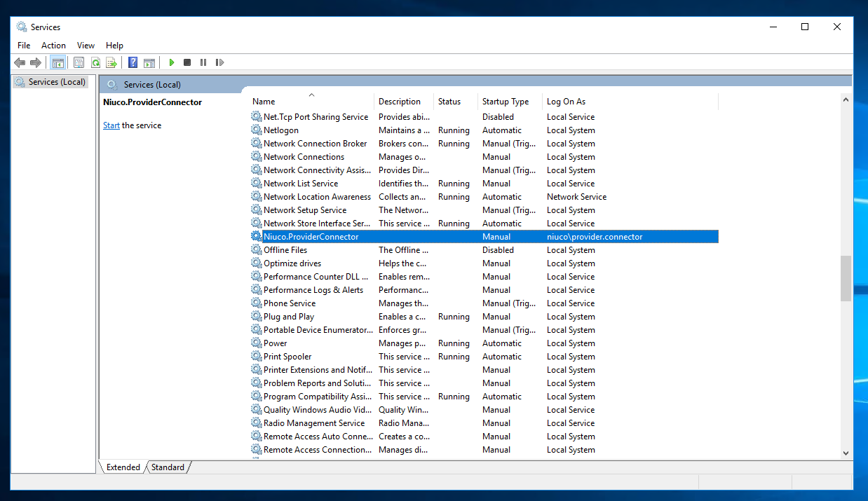Click gear icon beside Radio Management Service
This screenshot has width=868, height=501.
pyautogui.click(x=257, y=423)
